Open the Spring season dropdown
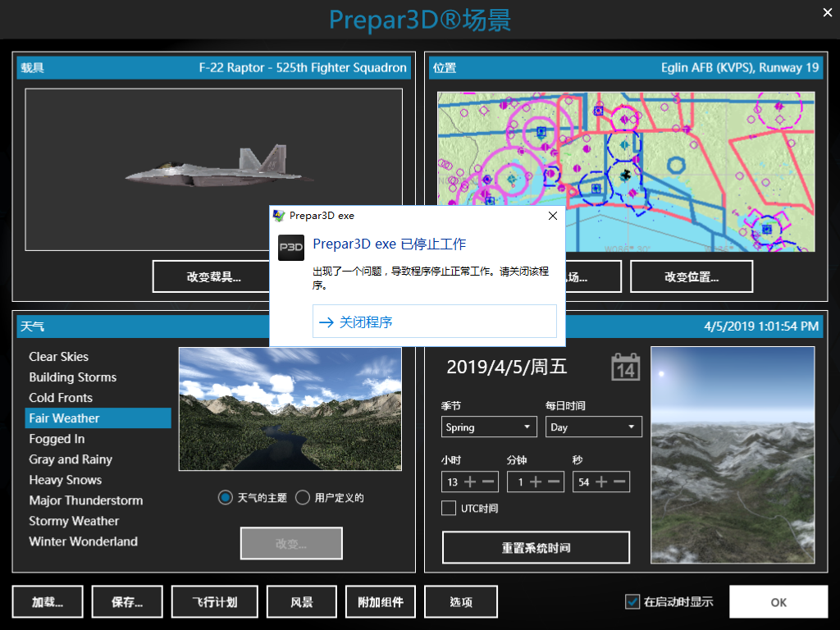The image size is (840, 630). pyautogui.click(x=489, y=427)
